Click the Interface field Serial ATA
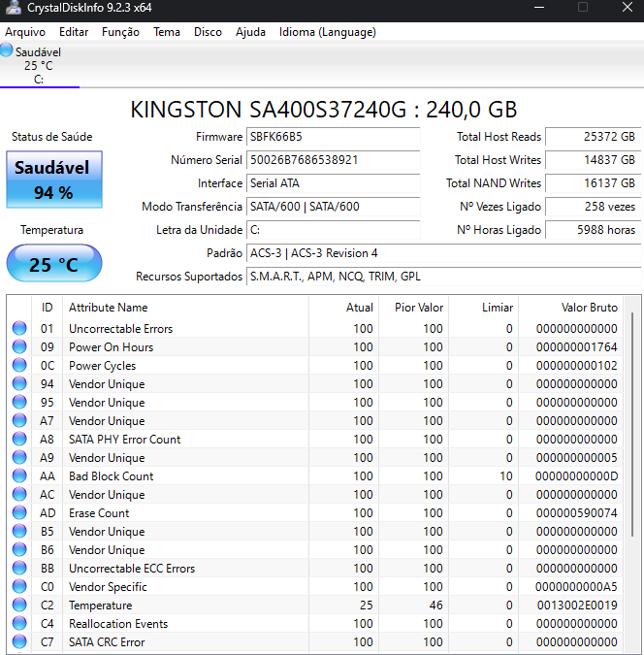Image resolution: width=644 pixels, height=655 pixels. click(334, 183)
